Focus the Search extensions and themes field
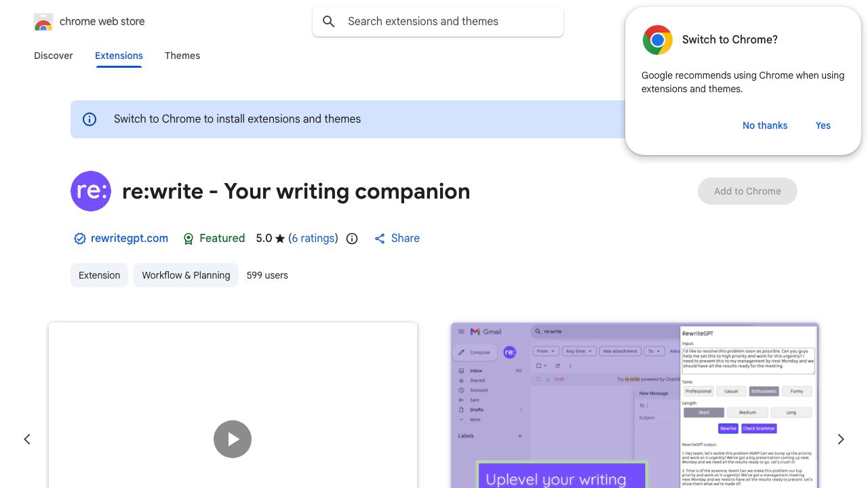Viewport: 868px width, 488px height. 437,22
